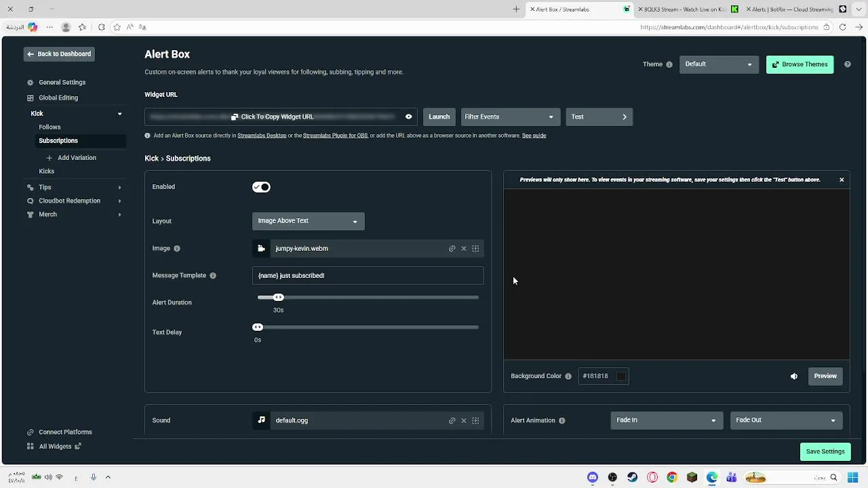Remove the default.ogg sound with its X icon
The height and width of the screenshot is (488, 868).
(x=464, y=420)
